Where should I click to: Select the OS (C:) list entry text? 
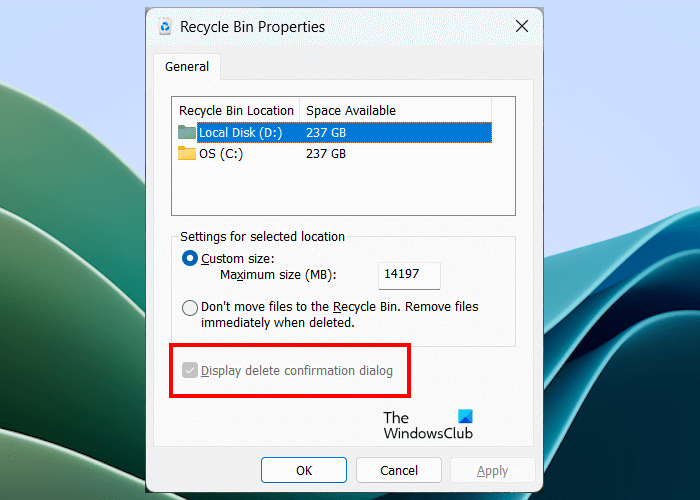(x=221, y=154)
